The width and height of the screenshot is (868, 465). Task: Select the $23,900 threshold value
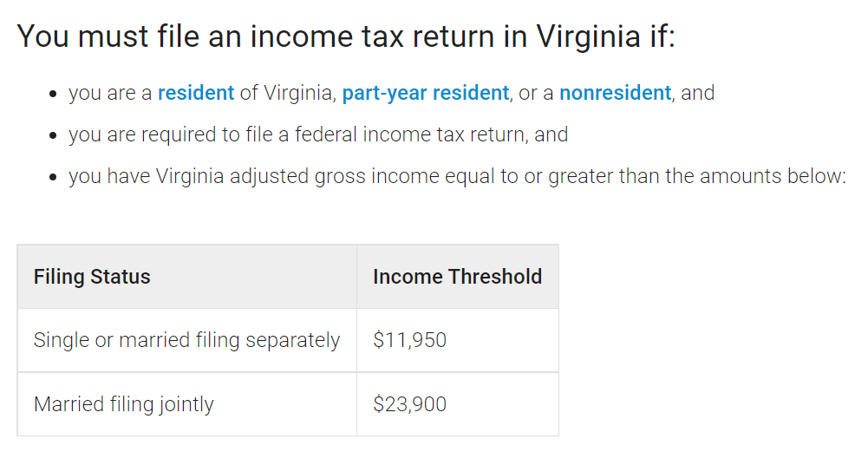[409, 404]
